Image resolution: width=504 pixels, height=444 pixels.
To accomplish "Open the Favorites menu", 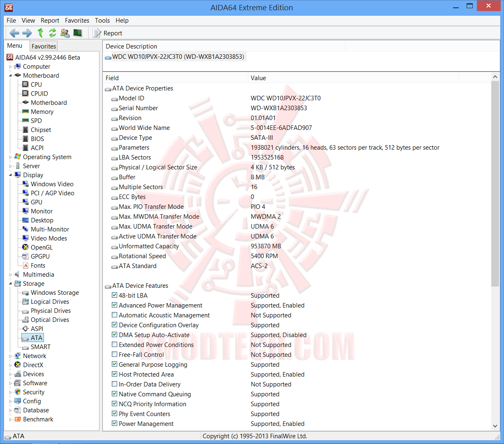I will [77, 21].
